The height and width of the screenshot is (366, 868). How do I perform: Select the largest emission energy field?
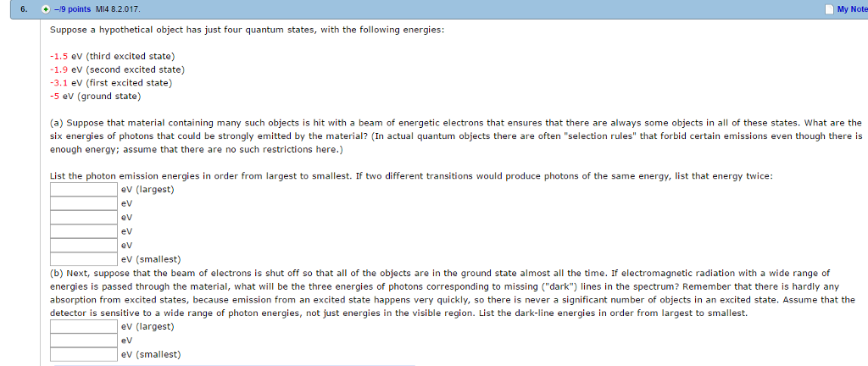pyautogui.click(x=84, y=190)
